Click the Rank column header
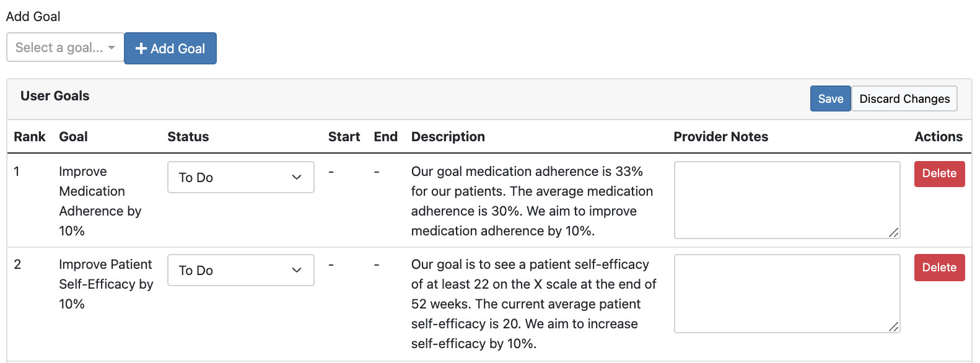Screen dimensions: 980x363 pyautogui.click(x=30, y=137)
